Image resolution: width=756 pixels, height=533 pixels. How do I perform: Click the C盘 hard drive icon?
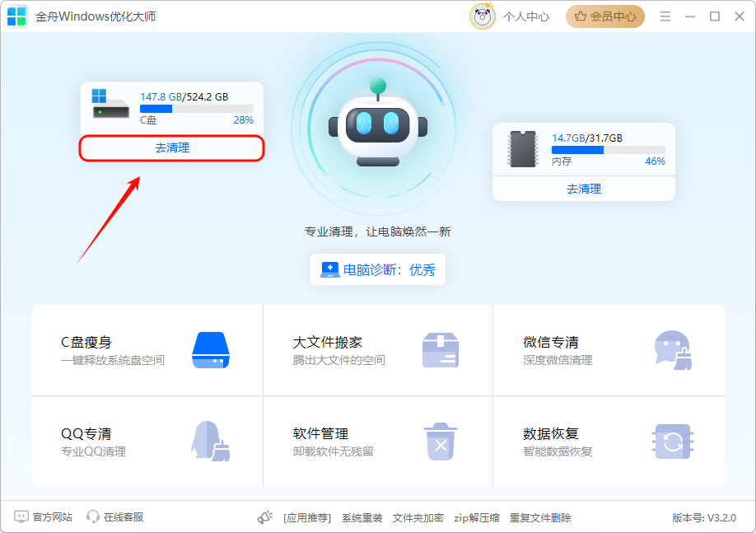pyautogui.click(x=110, y=103)
